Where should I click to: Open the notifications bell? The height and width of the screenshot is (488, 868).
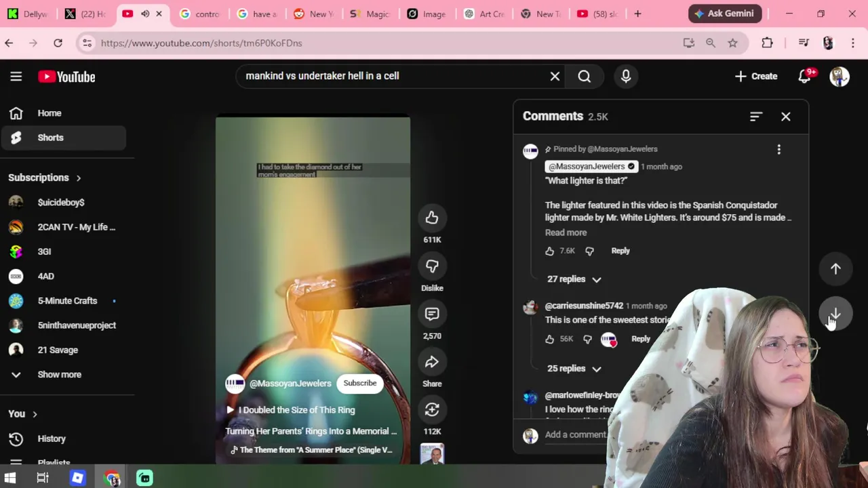[805, 76]
